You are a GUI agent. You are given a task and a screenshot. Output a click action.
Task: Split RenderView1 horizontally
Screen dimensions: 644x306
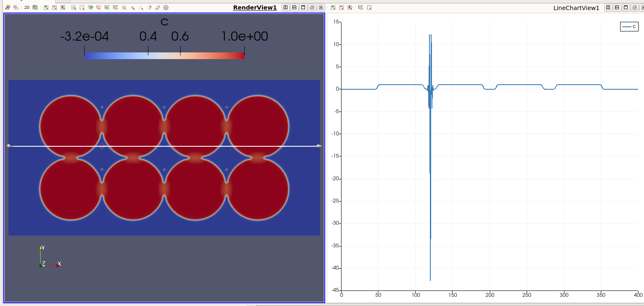click(286, 7)
